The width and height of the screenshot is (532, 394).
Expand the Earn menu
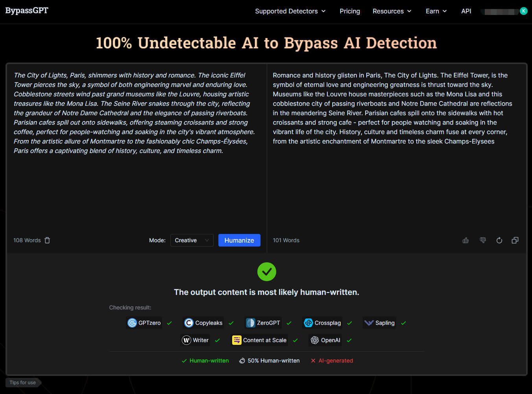[436, 11]
